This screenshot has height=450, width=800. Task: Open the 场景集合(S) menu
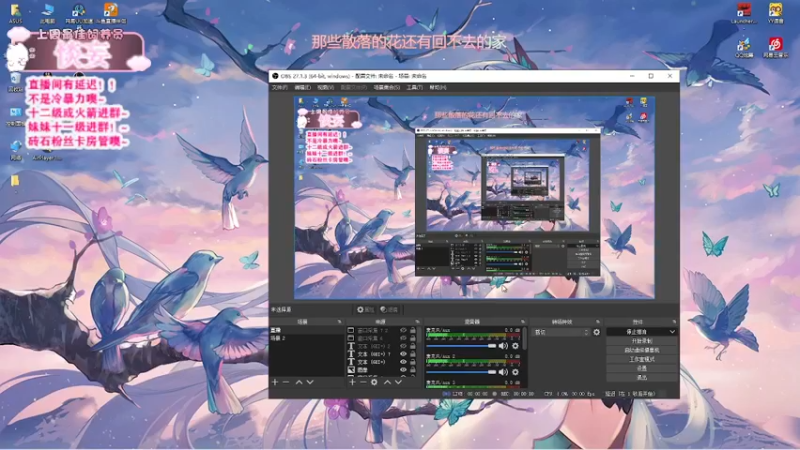pos(387,88)
